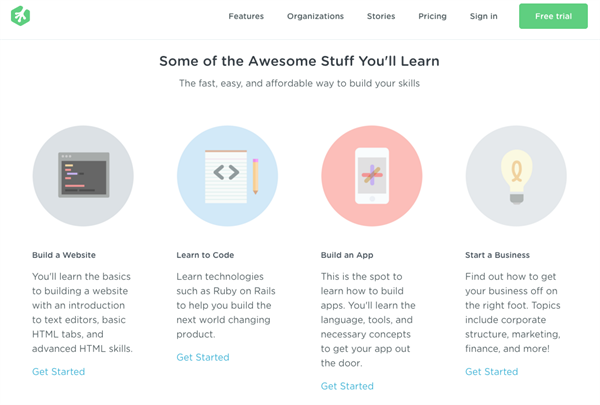Select the Build a Website heading

click(x=64, y=255)
